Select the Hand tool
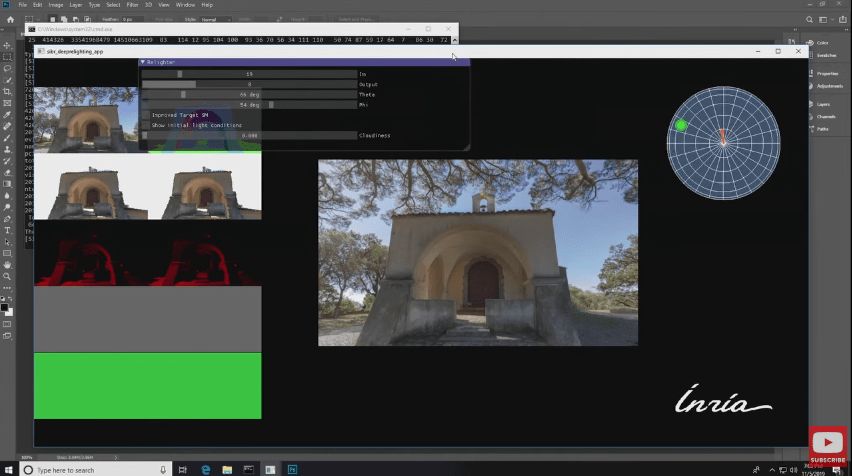Screen dimensions: 852x476 coord(7,265)
